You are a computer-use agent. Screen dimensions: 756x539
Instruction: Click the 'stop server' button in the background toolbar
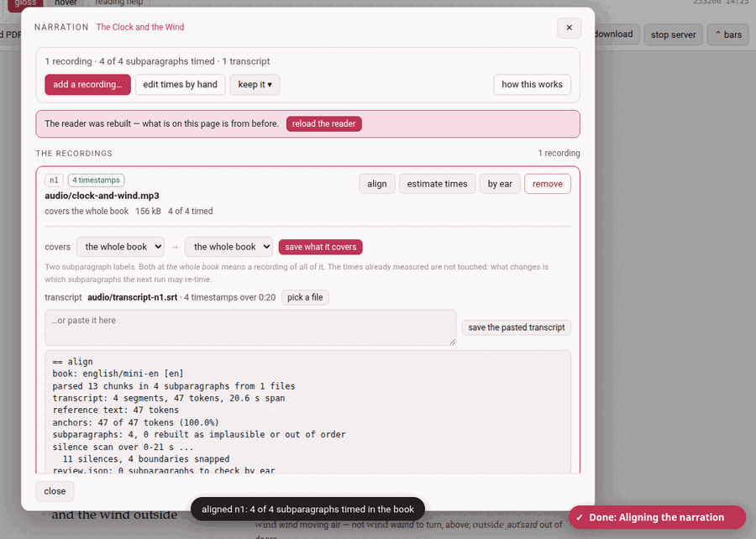(x=673, y=34)
